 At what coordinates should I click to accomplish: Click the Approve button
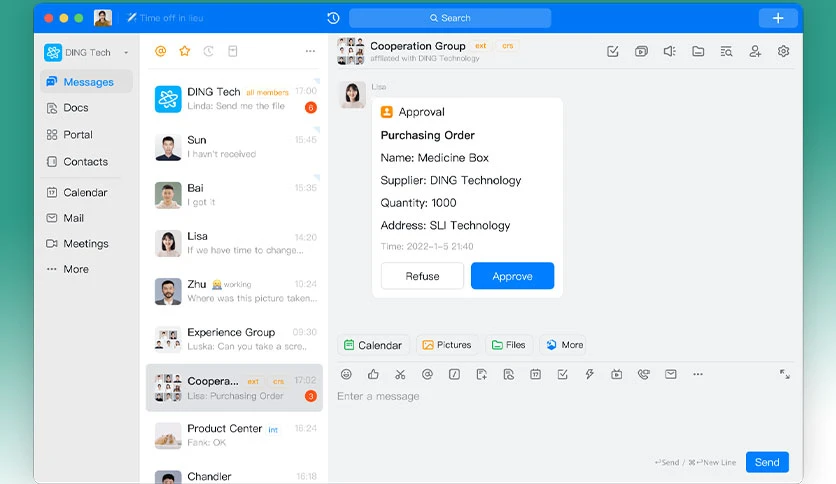coord(512,276)
